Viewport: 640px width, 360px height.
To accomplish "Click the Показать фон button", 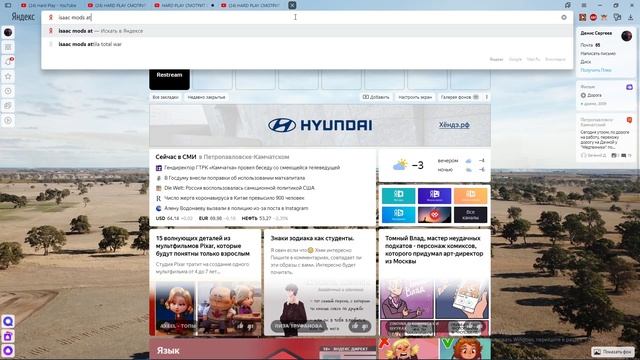I will 612,351.
